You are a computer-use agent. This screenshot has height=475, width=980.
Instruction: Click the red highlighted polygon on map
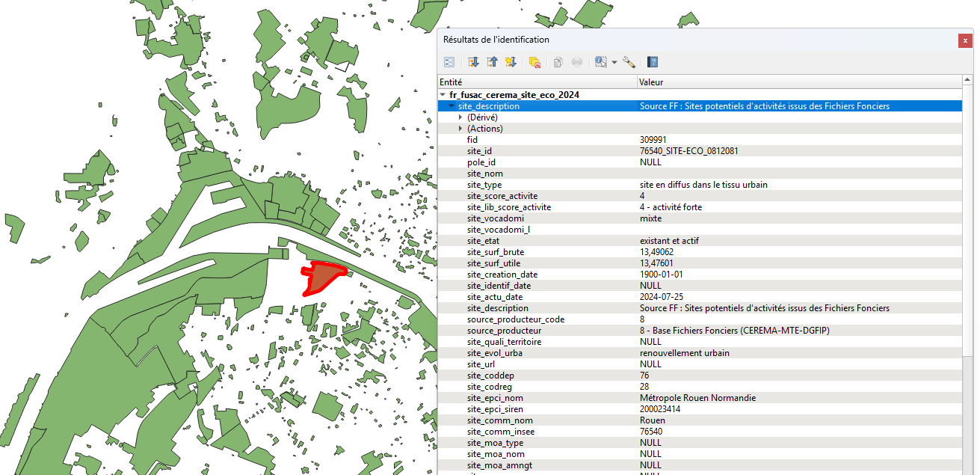(x=322, y=277)
